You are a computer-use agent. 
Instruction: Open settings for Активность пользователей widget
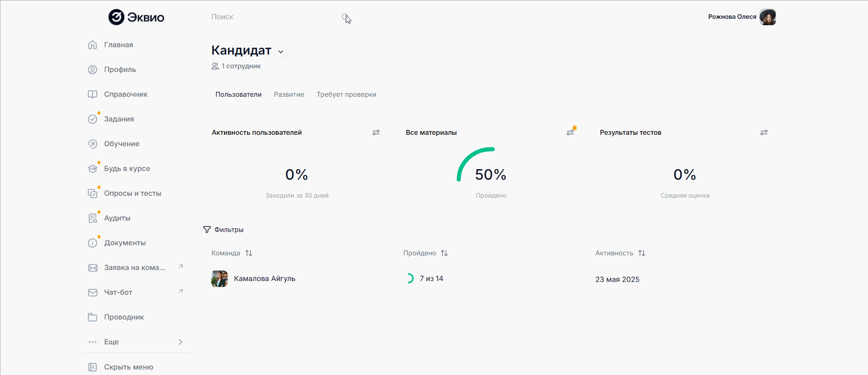point(376,132)
